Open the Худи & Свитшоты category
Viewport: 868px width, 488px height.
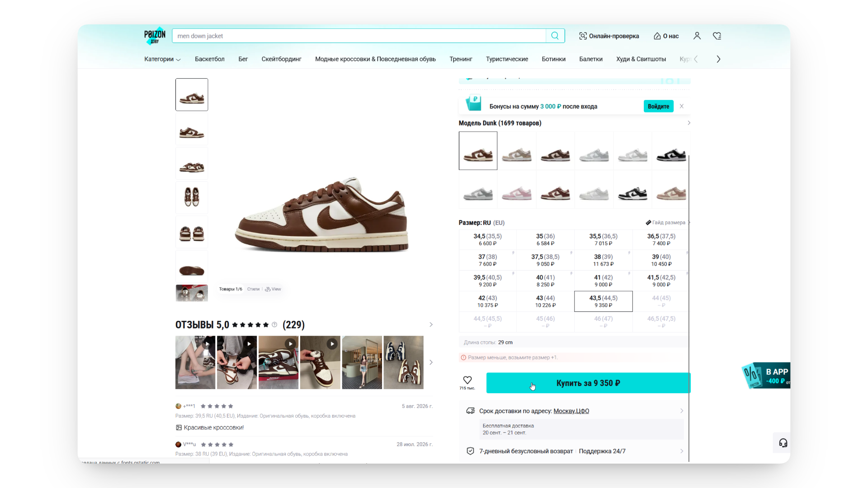tap(641, 59)
